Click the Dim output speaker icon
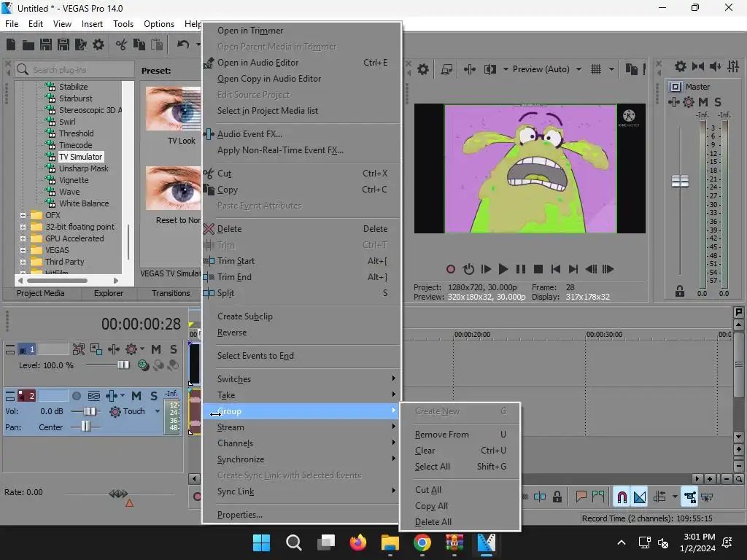This screenshot has width=747, height=560. [x=716, y=66]
